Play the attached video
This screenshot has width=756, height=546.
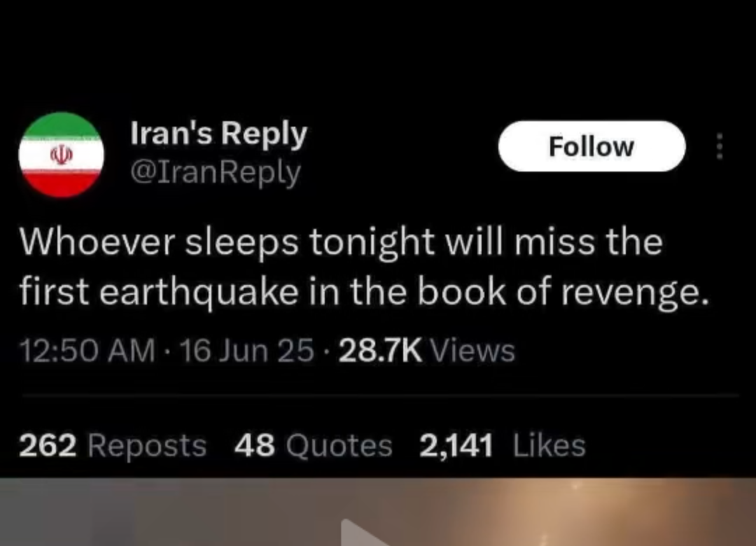[x=363, y=534]
